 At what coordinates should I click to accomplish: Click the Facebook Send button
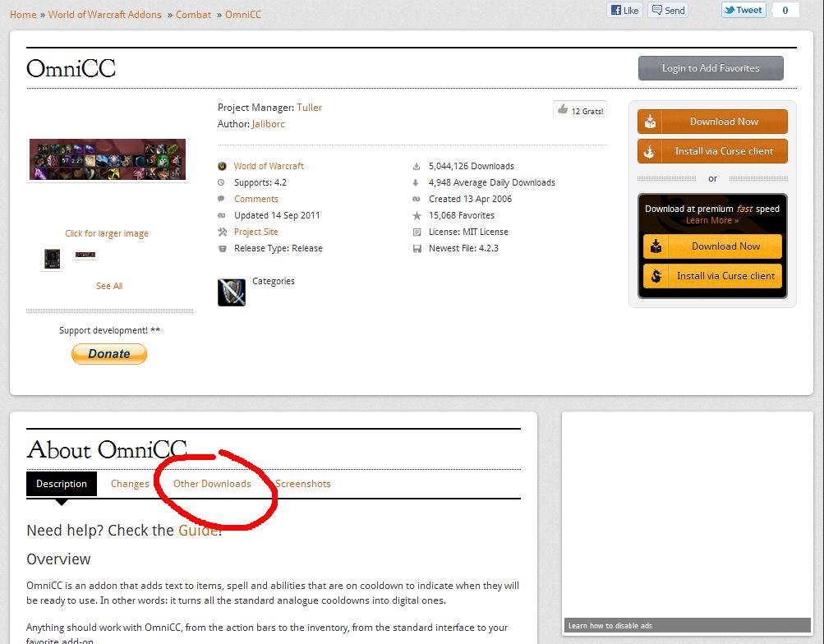669,10
